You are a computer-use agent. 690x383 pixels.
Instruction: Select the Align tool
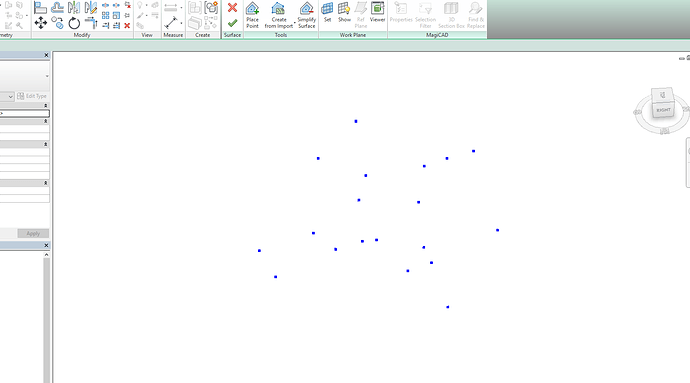[40, 7]
